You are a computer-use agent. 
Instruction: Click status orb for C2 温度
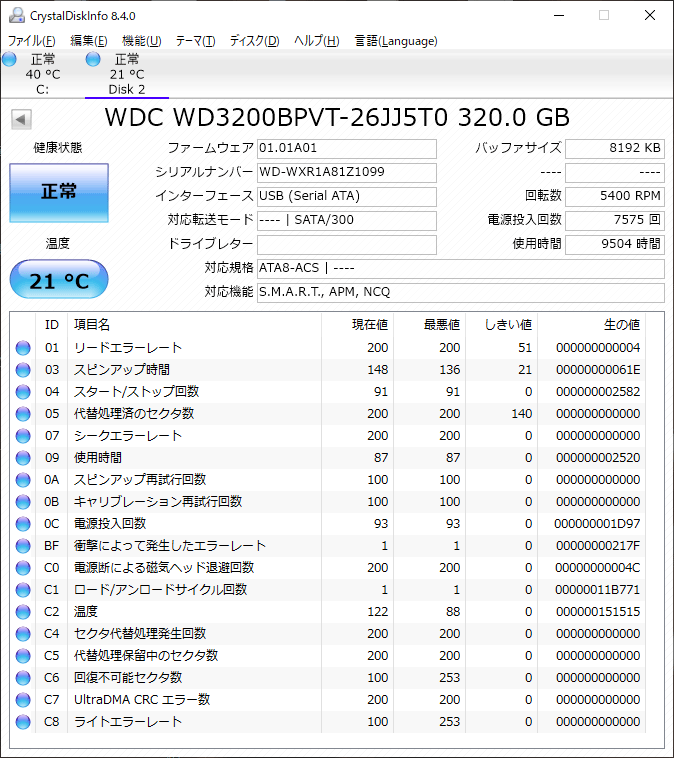point(23,612)
